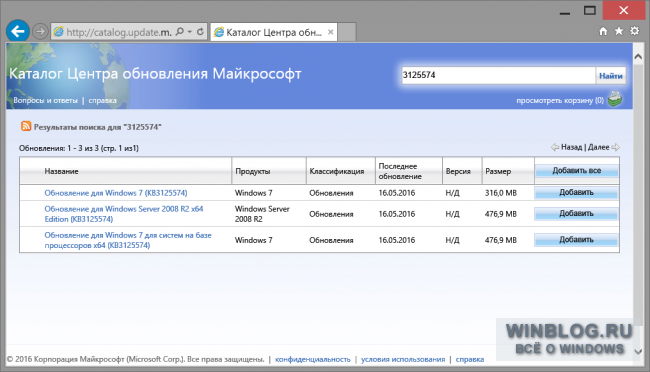Click the basket icon in the header
The width and height of the screenshot is (650, 372).
point(615,99)
